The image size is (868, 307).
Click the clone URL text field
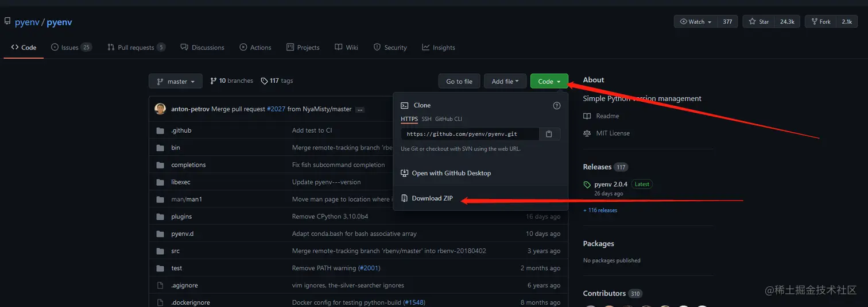(x=470, y=134)
